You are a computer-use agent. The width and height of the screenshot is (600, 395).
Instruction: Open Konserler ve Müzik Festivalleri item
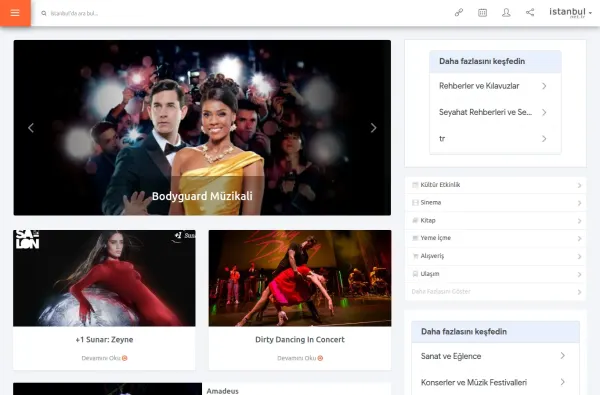[474, 382]
